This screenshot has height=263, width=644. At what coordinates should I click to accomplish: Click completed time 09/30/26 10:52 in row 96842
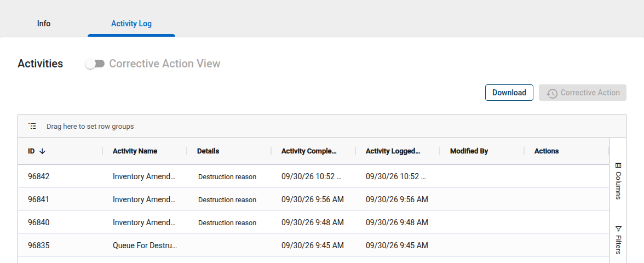tap(311, 176)
